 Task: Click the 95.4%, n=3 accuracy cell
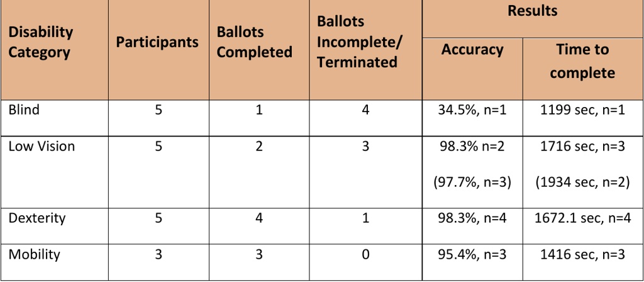click(x=472, y=255)
